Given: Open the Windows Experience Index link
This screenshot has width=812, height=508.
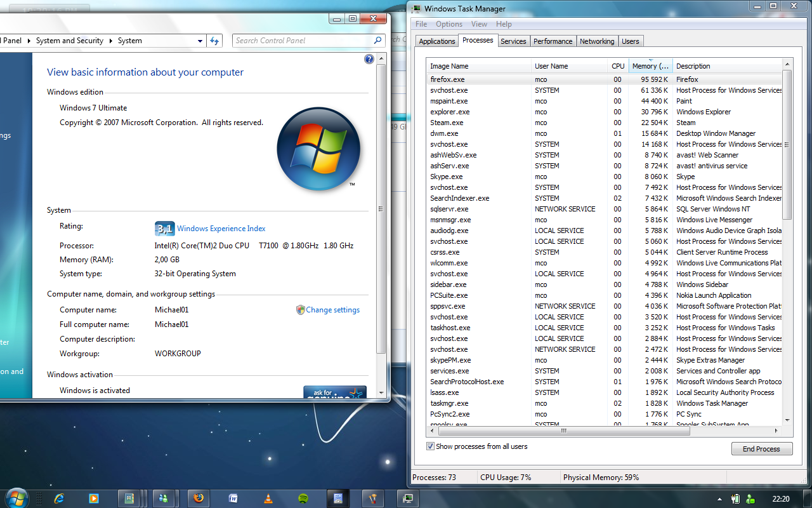Looking at the screenshot, I should coord(221,229).
